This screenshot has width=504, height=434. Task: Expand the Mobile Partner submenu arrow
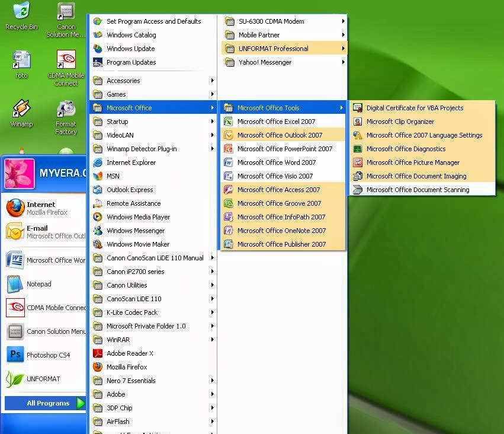click(343, 35)
